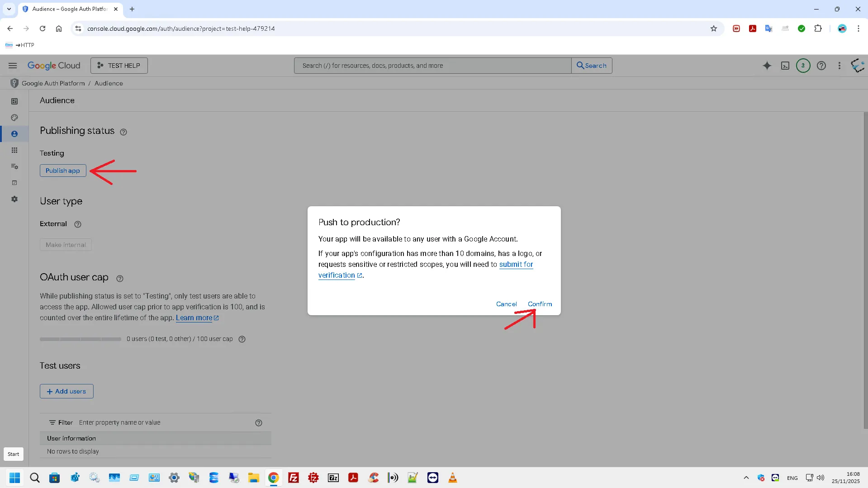This screenshot has height=488, width=868.
Task: Go to Google Auth Platform breadcrumb
Action: pos(53,83)
